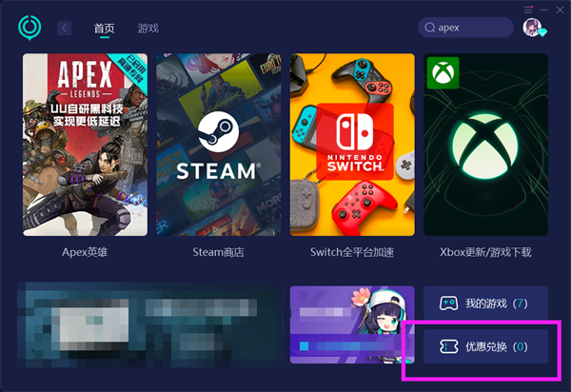Viewport: 571px width, 392px height.
Task: Open the user avatar profile
Action: point(532,28)
